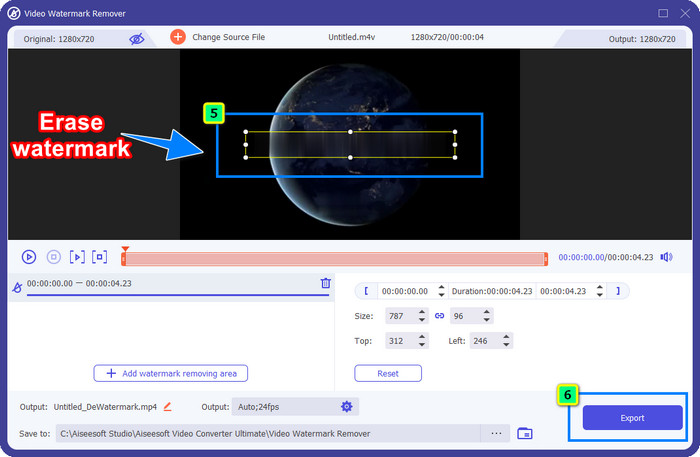Viewport: 700px width, 457px height.
Task: Click the Reset button
Action: [388, 373]
